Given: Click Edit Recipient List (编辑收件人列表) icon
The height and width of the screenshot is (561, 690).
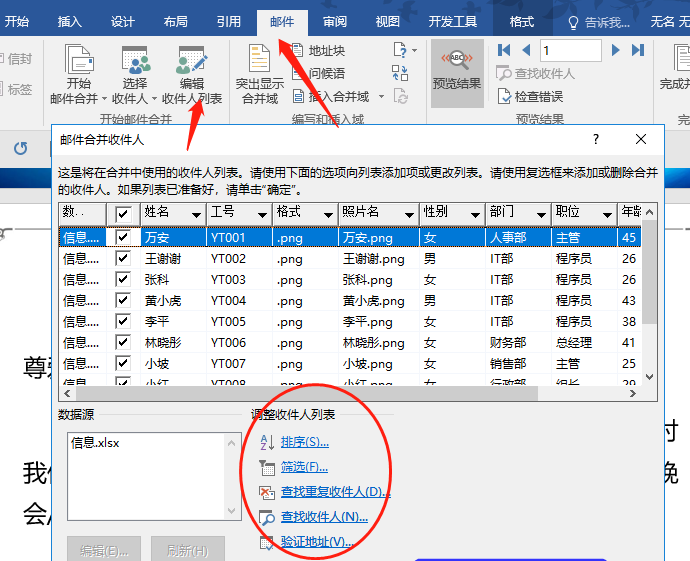Looking at the screenshot, I should pos(191,59).
